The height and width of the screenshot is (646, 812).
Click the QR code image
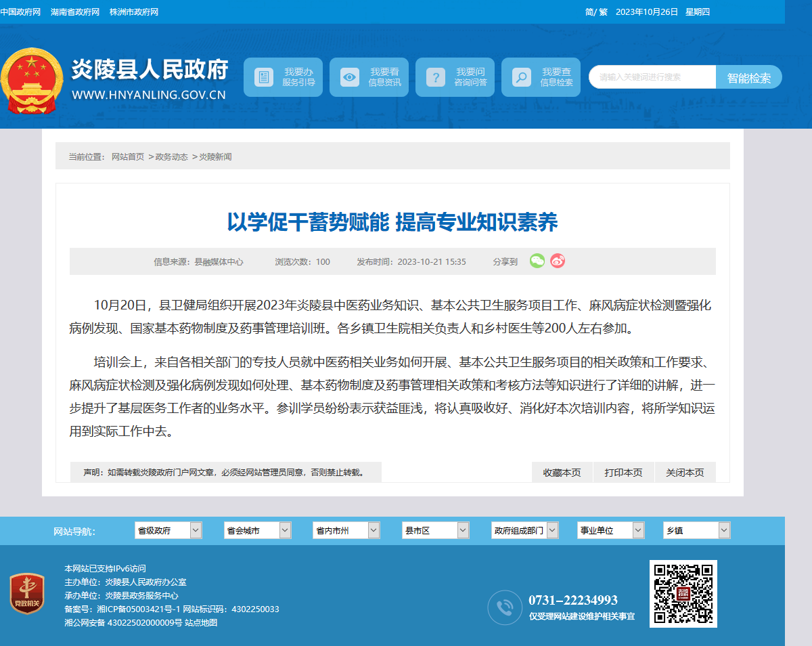tap(683, 594)
